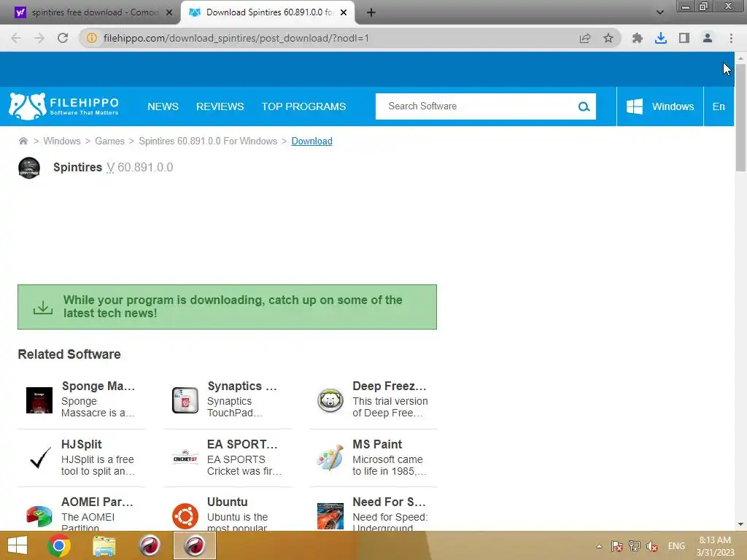Click the Windows breadcrumb link
Image resolution: width=747 pixels, height=560 pixels.
point(62,141)
